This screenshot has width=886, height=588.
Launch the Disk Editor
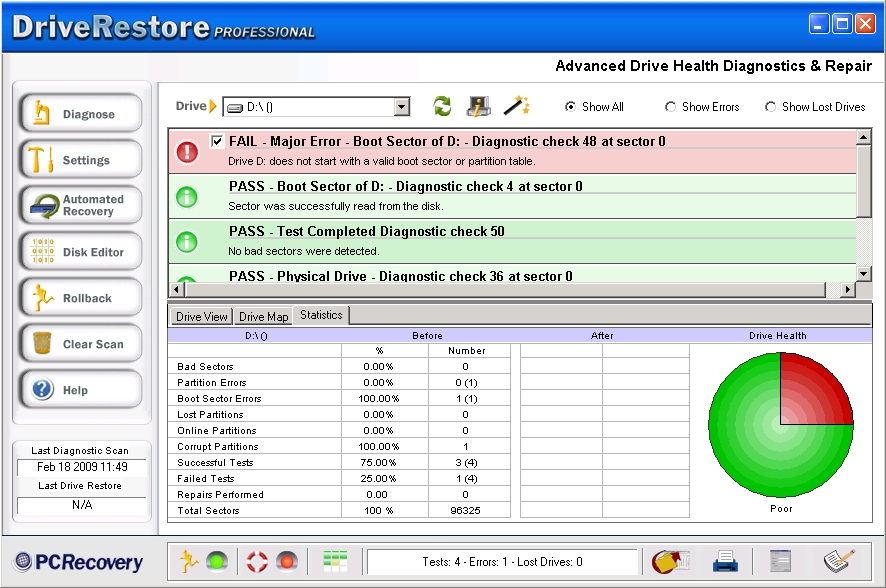[80, 252]
